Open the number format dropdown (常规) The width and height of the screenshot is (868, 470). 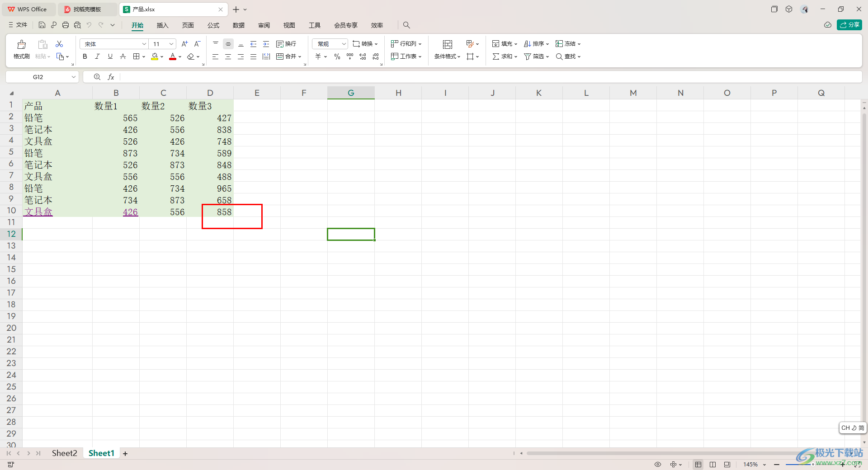(x=344, y=44)
